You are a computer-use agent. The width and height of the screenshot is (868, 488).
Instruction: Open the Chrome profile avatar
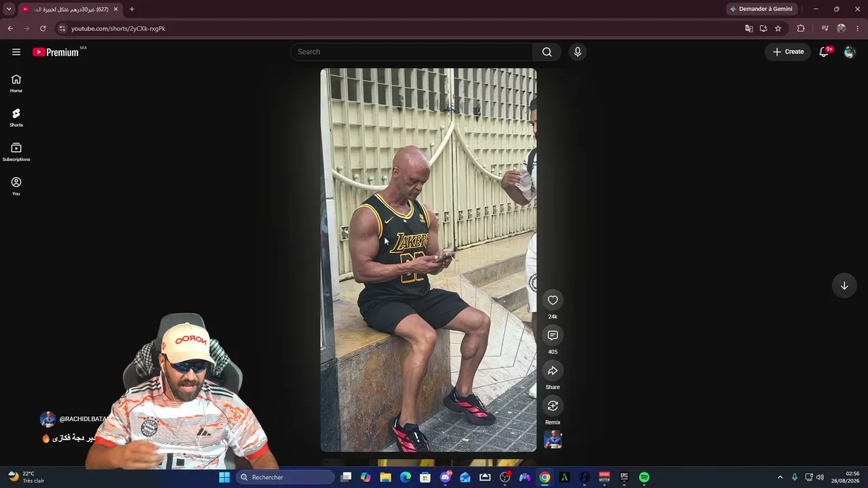(842, 28)
